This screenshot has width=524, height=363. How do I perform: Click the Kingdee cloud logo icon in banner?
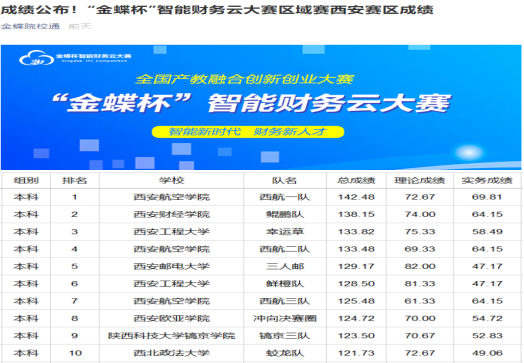point(36,58)
